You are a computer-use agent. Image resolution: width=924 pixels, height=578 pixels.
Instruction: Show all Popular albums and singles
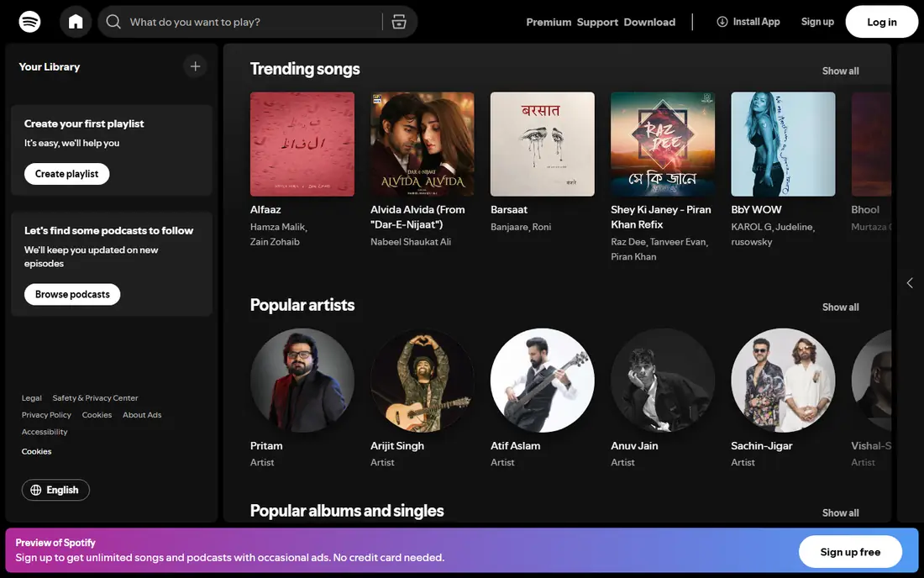840,512
